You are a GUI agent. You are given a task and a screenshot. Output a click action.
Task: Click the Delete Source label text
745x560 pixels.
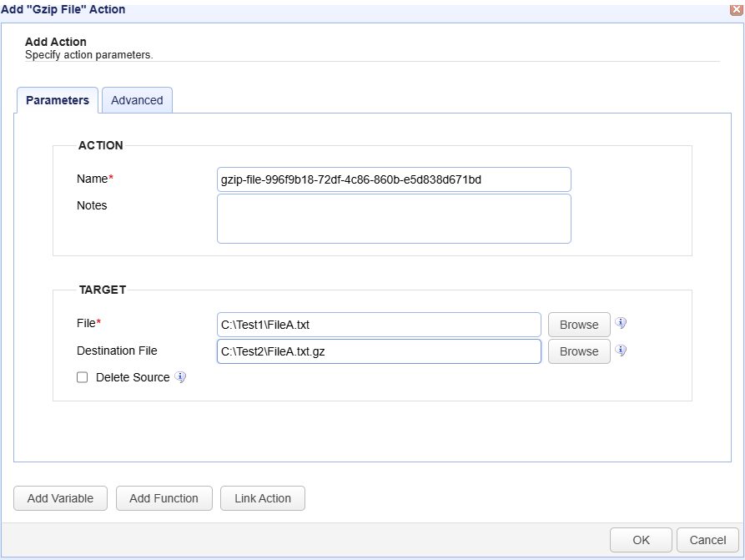click(x=133, y=377)
